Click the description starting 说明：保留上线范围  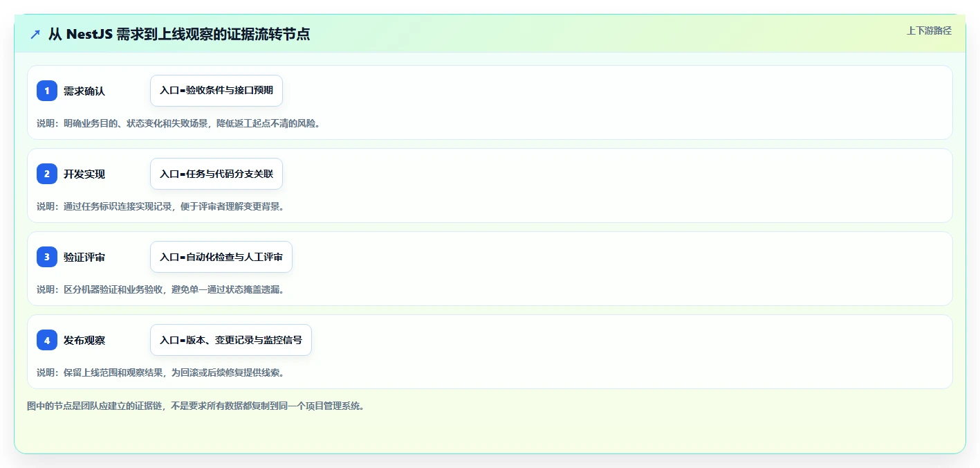[x=160, y=372]
